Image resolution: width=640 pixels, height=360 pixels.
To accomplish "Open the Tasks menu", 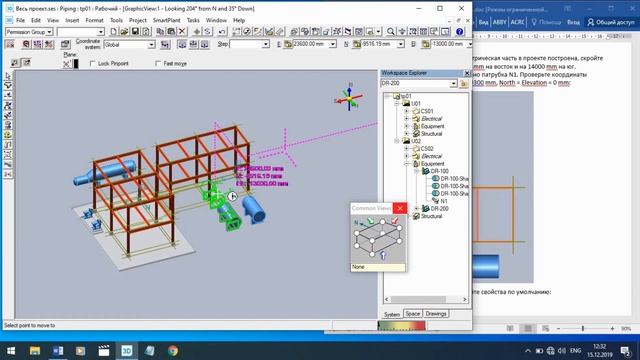I will pos(193,20).
